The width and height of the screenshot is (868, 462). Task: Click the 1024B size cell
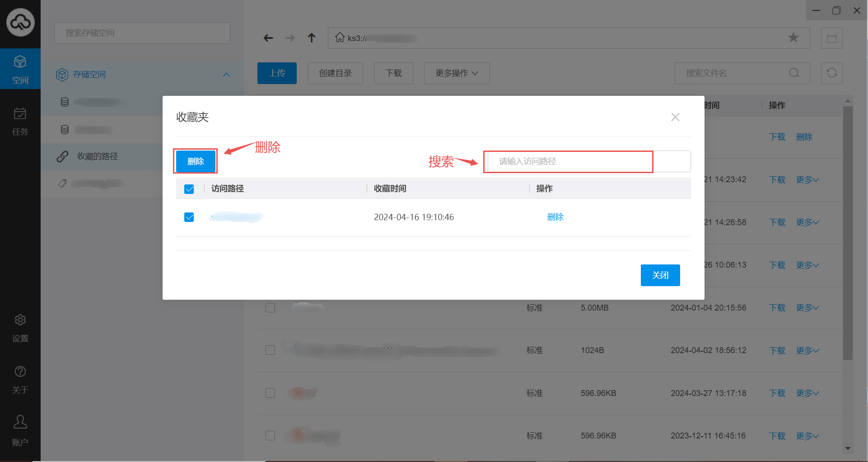[592, 350]
